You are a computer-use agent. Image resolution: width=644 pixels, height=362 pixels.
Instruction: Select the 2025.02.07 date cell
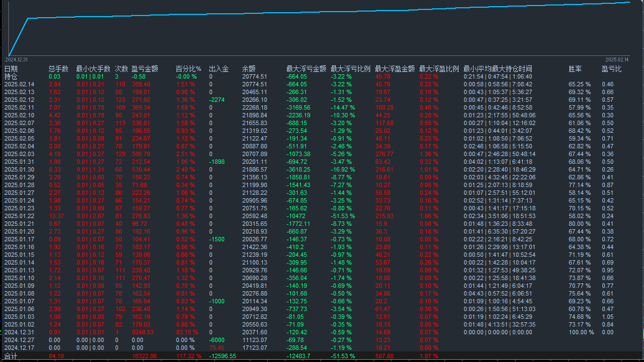point(19,123)
